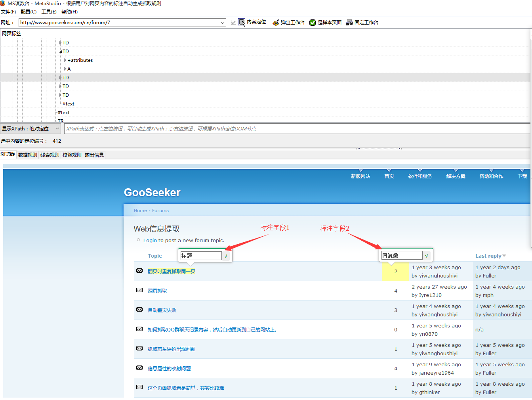Image resolution: width=532 pixels, height=400 pixels.
Task: Click the 内容定位 cursor icon
Action: click(242, 22)
